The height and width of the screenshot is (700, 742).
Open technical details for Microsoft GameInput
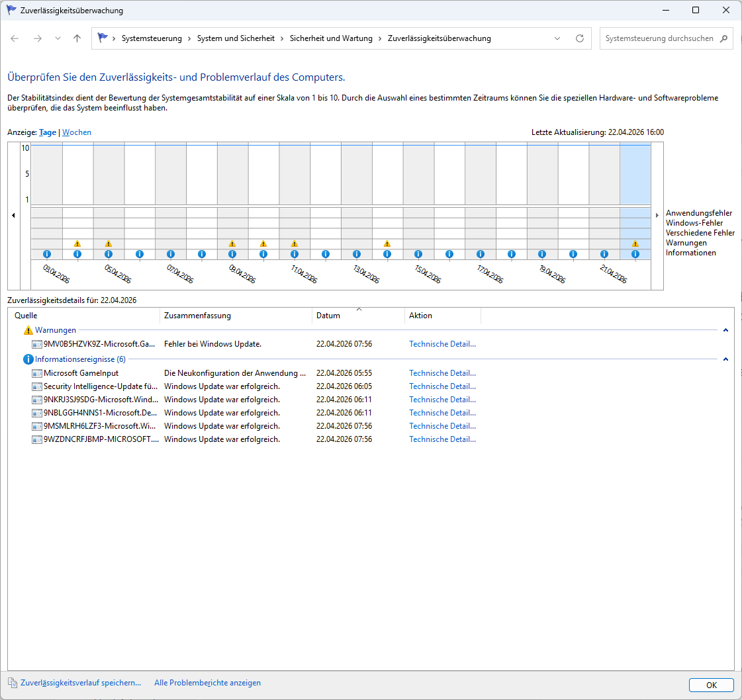point(442,373)
